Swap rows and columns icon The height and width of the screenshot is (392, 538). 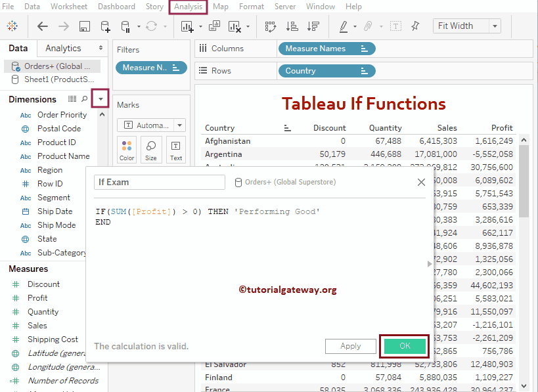(x=271, y=26)
